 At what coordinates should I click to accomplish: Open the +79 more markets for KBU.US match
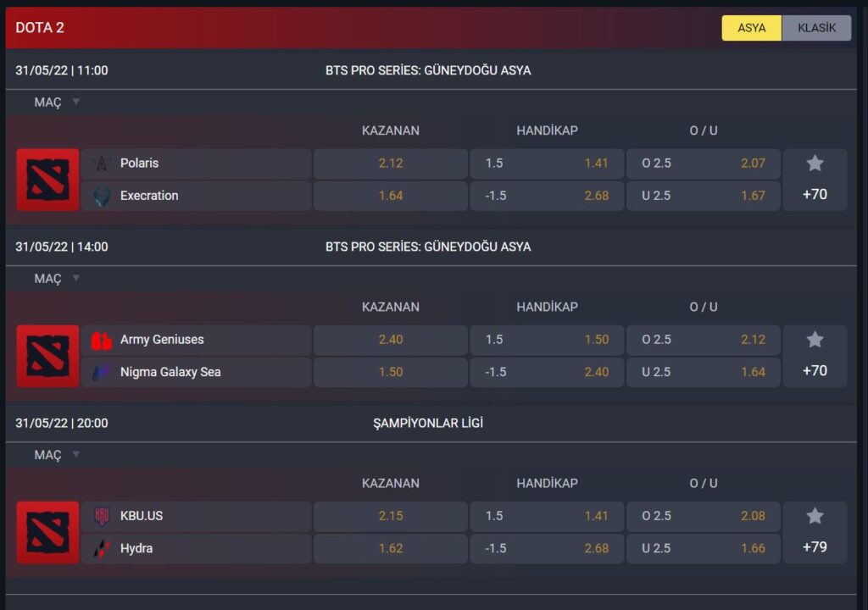point(815,547)
